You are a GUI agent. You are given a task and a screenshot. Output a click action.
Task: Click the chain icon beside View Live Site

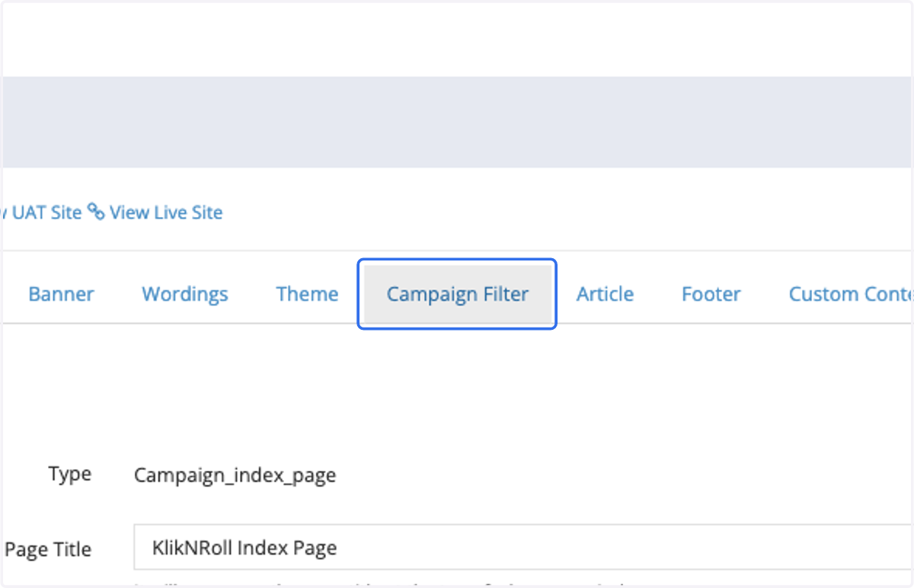[x=96, y=212]
